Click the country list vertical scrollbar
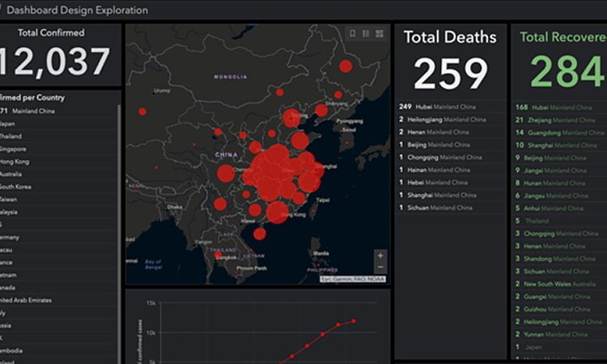 coord(119,202)
